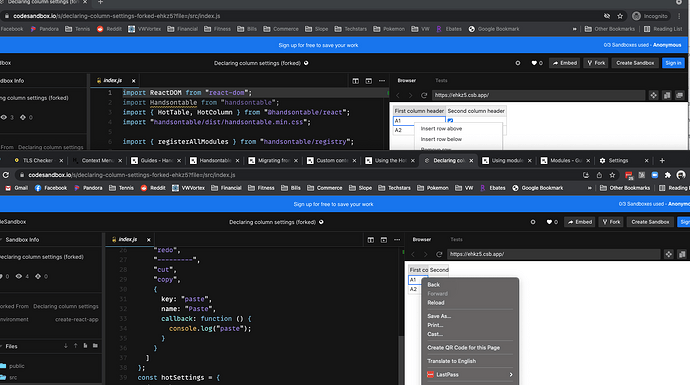This screenshot has width=690, height=385.
Task: Click the upload arrow icon in Files header
Action: click(x=76, y=346)
